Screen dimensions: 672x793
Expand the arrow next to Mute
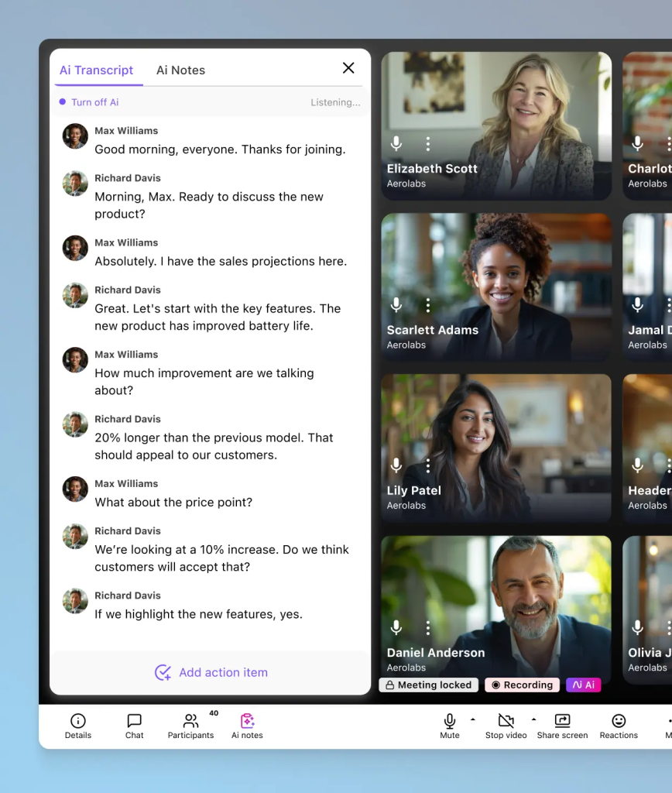(x=473, y=719)
